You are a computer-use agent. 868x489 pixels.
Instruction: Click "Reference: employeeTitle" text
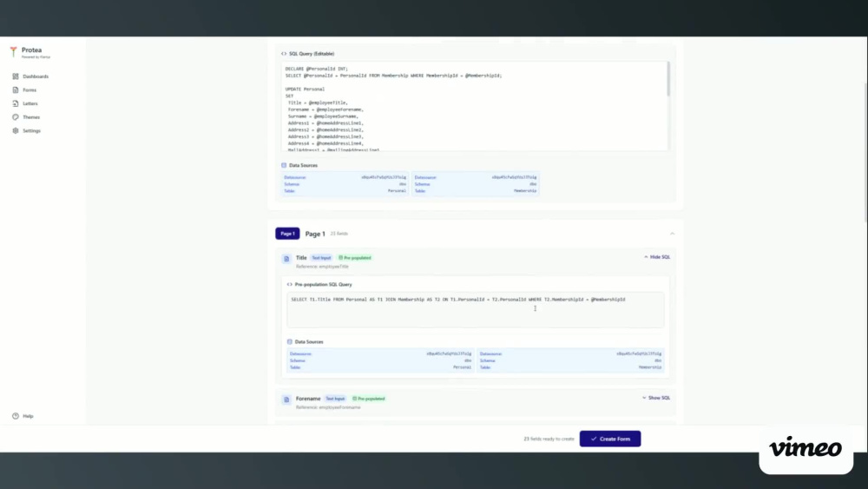pyautogui.click(x=322, y=267)
